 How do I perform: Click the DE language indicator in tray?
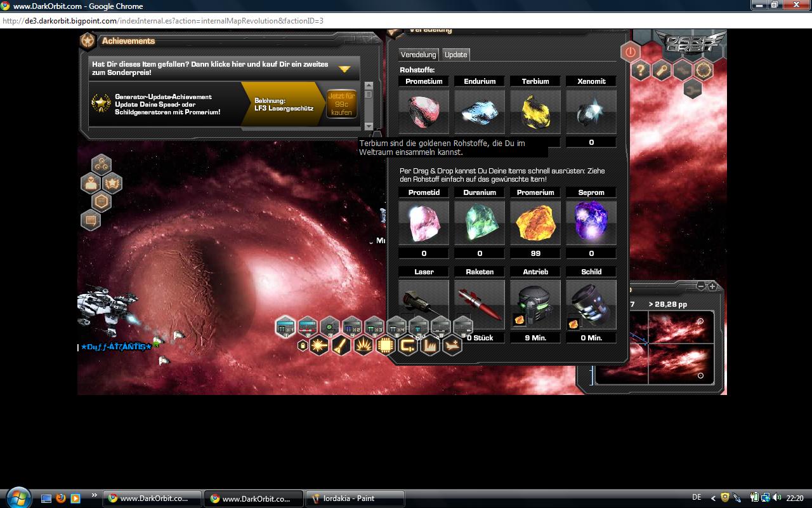click(x=697, y=498)
